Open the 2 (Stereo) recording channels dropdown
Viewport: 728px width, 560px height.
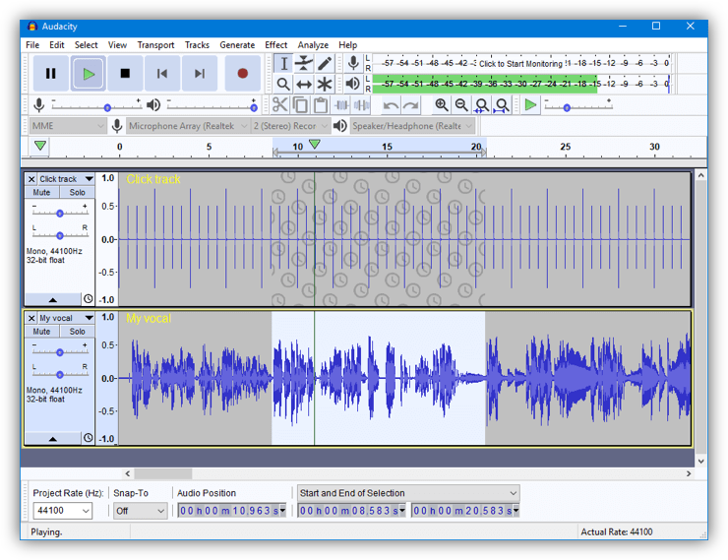pyautogui.click(x=290, y=126)
